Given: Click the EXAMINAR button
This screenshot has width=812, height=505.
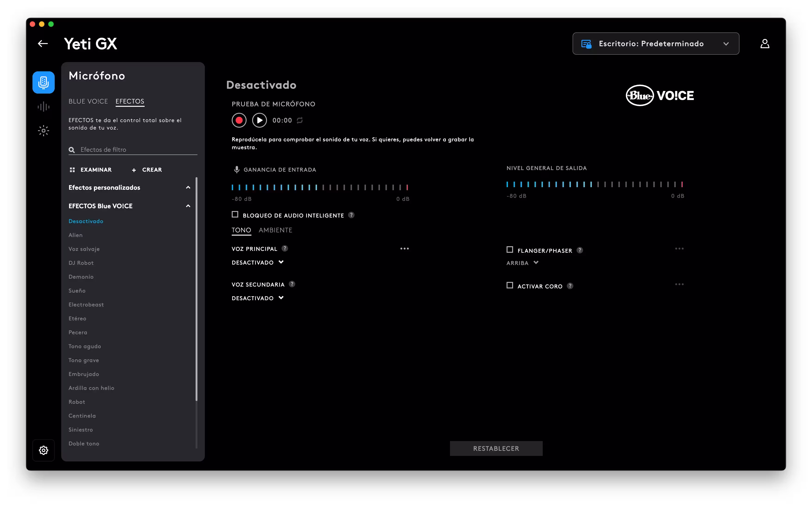Looking at the screenshot, I should tap(91, 170).
